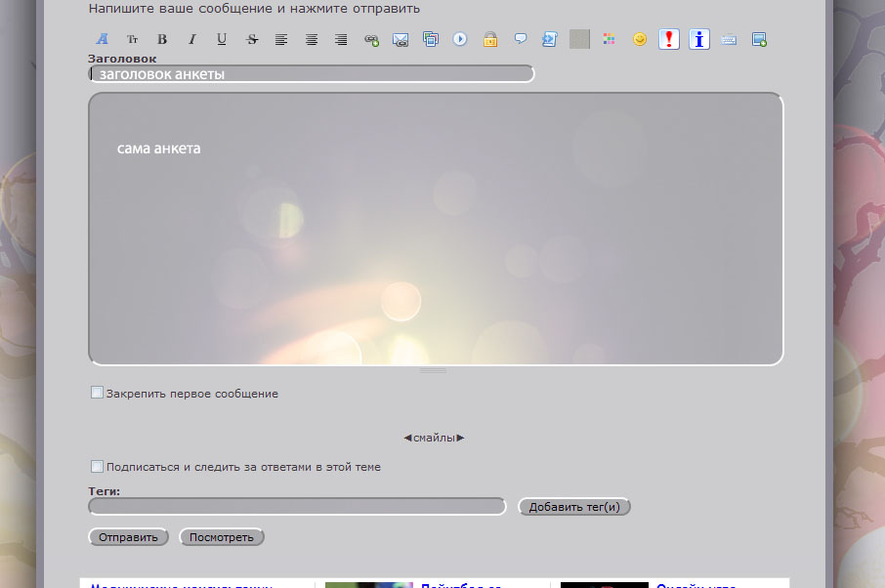Viewport: 885px width, 588px height.
Task: Open the text color palette
Action: pyautogui.click(x=609, y=39)
